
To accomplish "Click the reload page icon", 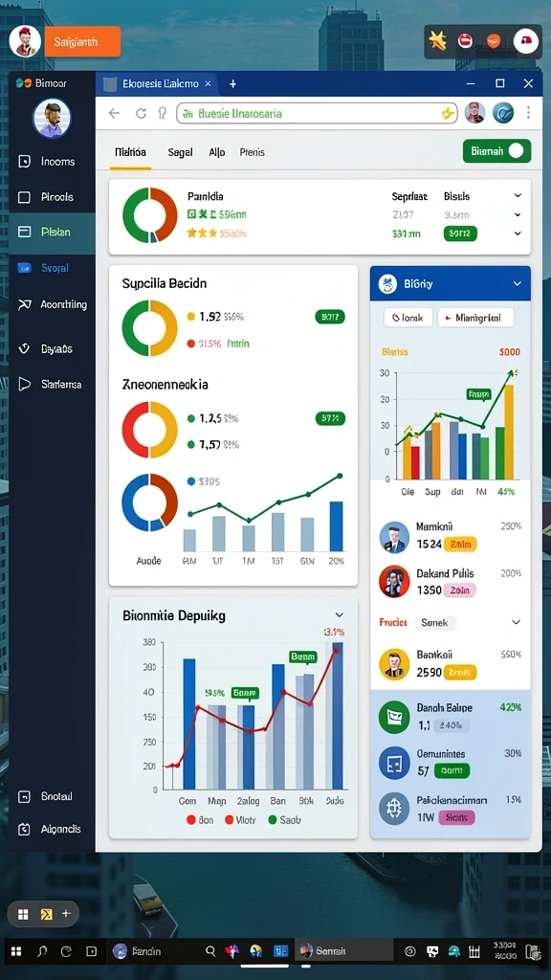I will 142,113.
